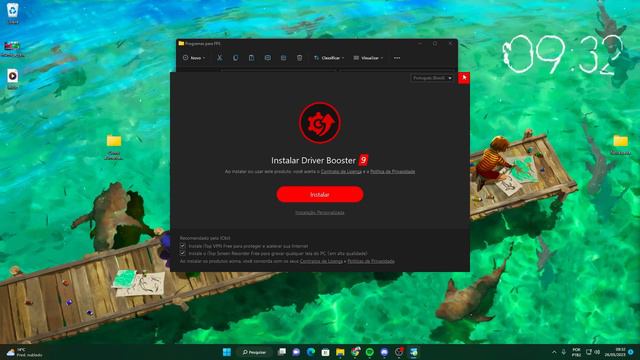Minimize the File Explorer window
640x360 pixels.
(x=420, y=43)
